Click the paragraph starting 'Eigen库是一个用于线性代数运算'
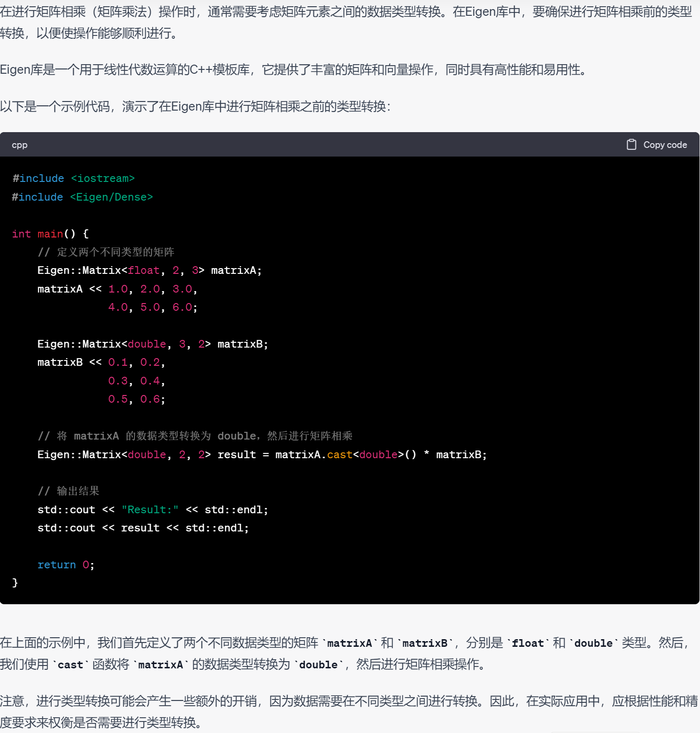Viewport: 700px width, 733px height. [x=293, y=70]
